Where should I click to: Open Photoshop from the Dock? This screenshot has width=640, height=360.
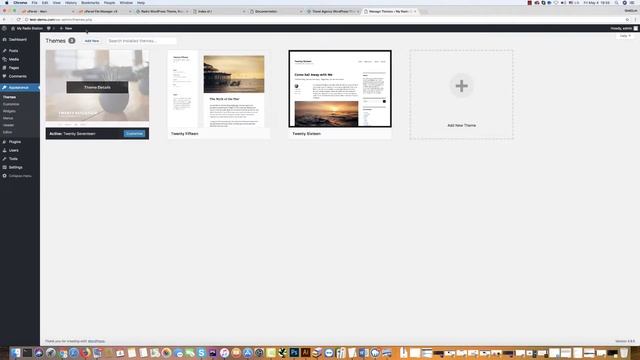point(294,352)
